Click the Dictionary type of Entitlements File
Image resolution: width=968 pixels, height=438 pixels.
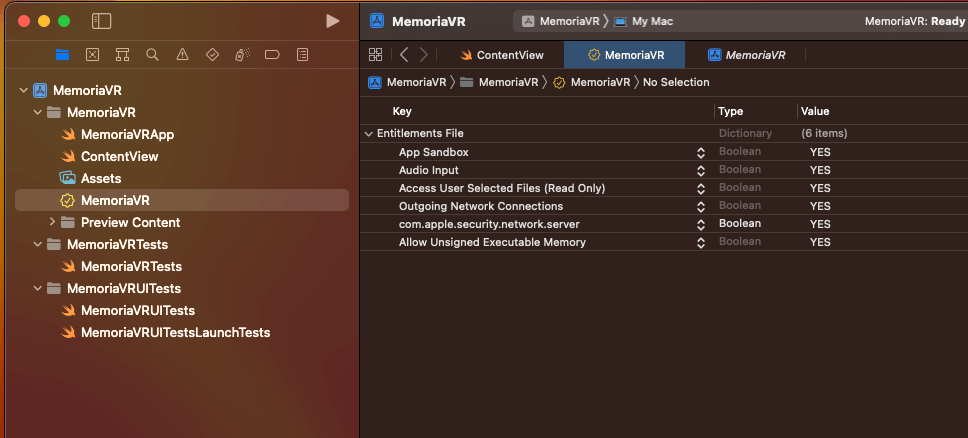745,133
